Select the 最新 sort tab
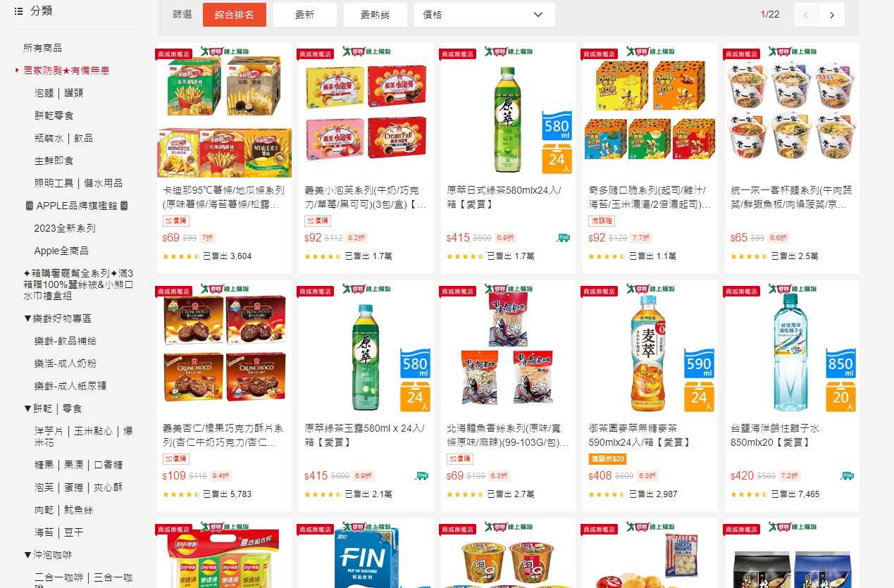This screenshot has height=588, width=894. (x=305, y=15)
